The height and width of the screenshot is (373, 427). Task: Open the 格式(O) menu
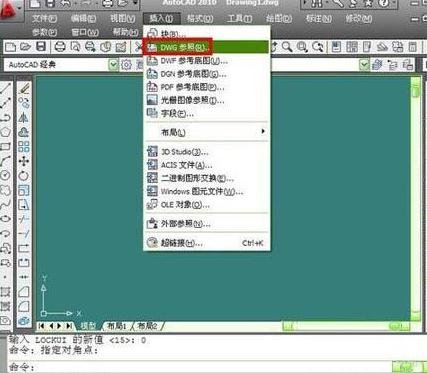click(x=200, y=19)
